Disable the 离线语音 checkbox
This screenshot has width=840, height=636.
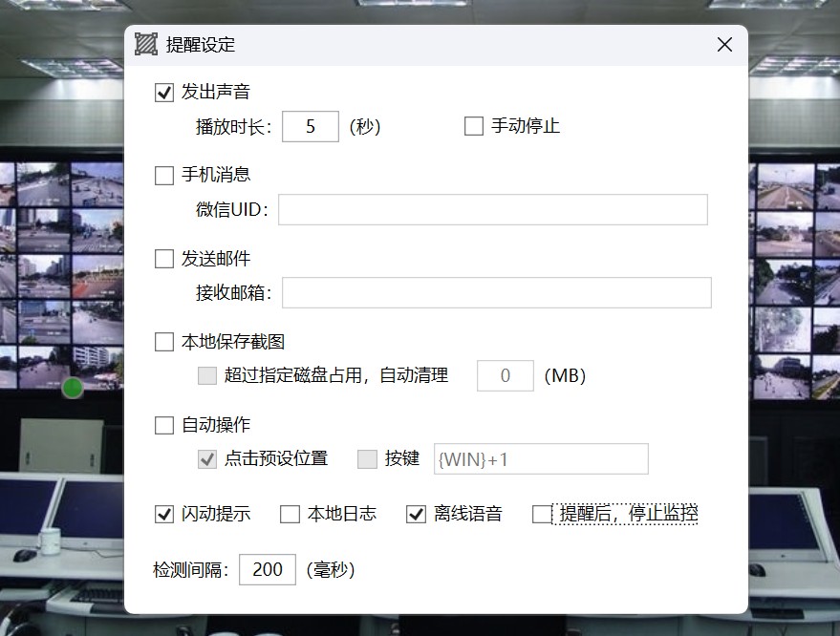(416, 515)
